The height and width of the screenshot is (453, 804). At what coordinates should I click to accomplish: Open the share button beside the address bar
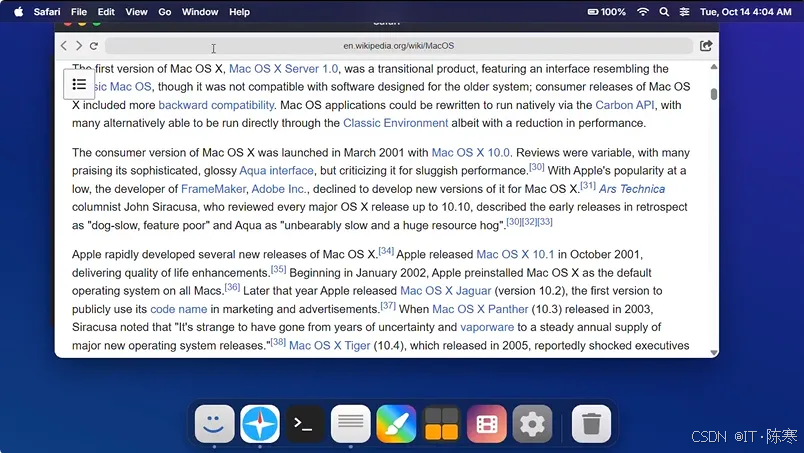(x=706, y=46)
